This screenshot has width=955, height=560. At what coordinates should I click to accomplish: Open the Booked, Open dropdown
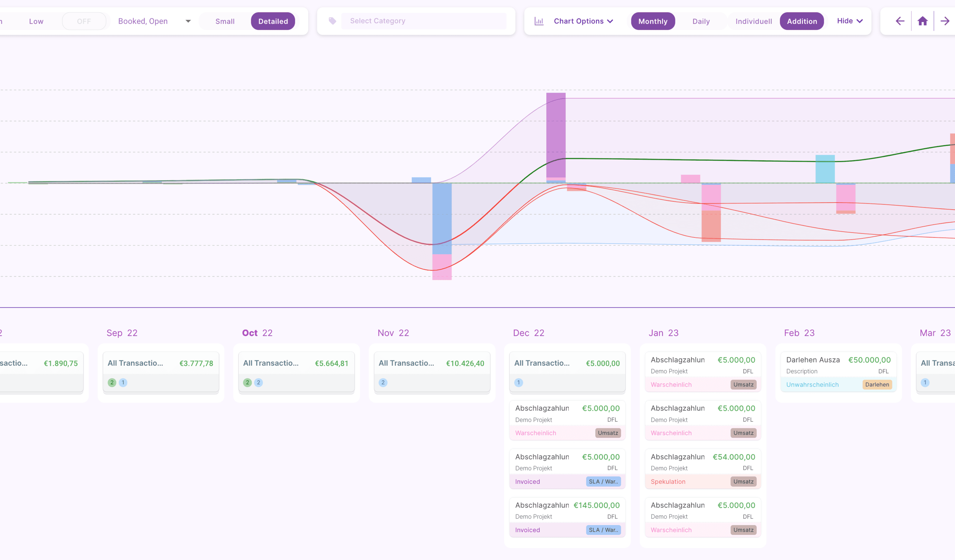click(154, 21)
